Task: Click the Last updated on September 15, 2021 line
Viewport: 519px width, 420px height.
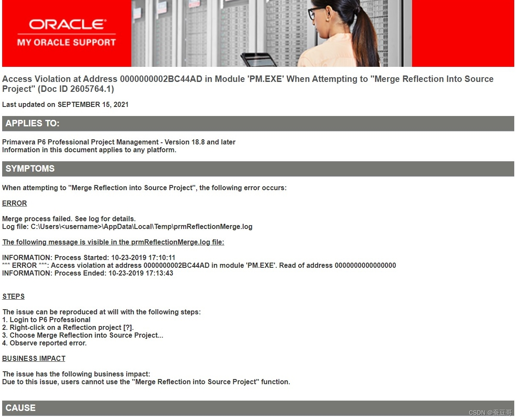Action: 66,104
